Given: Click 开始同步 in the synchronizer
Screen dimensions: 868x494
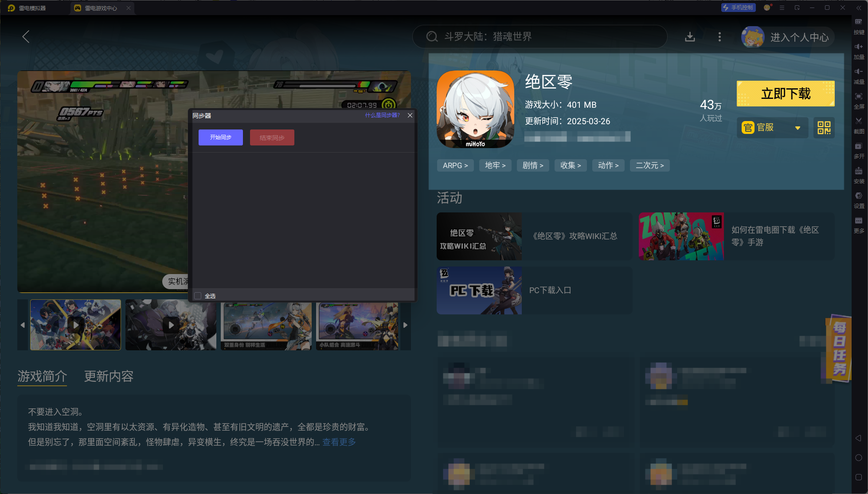Looking at the screenshot, I should click(221, 137).
